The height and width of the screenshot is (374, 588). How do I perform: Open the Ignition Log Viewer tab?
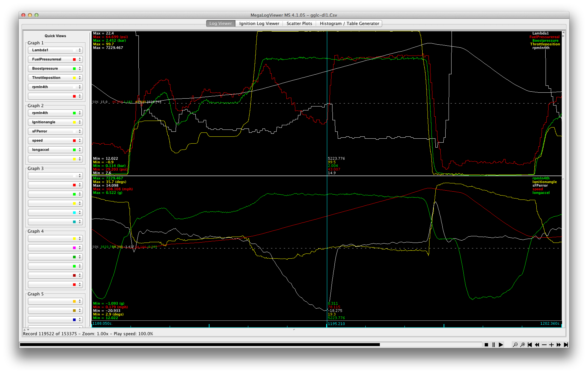[259, 23]
